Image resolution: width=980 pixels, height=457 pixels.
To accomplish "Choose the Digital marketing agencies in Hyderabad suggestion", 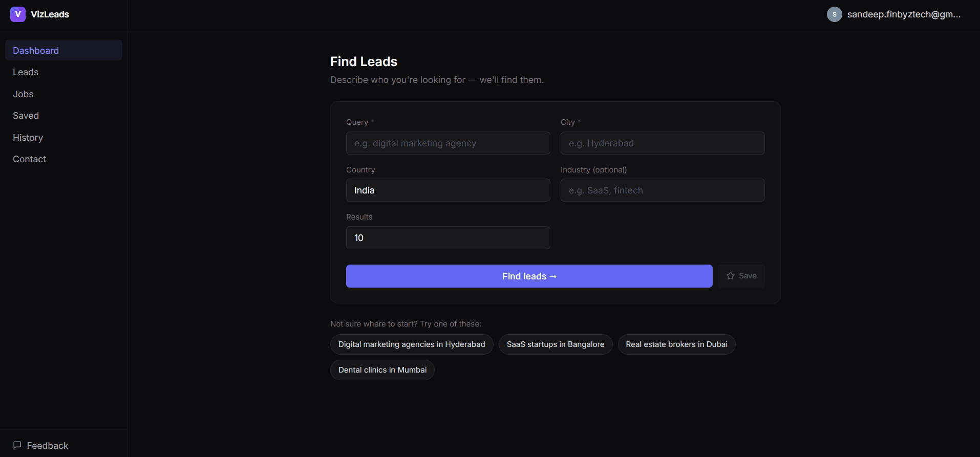I will (412, 344).
